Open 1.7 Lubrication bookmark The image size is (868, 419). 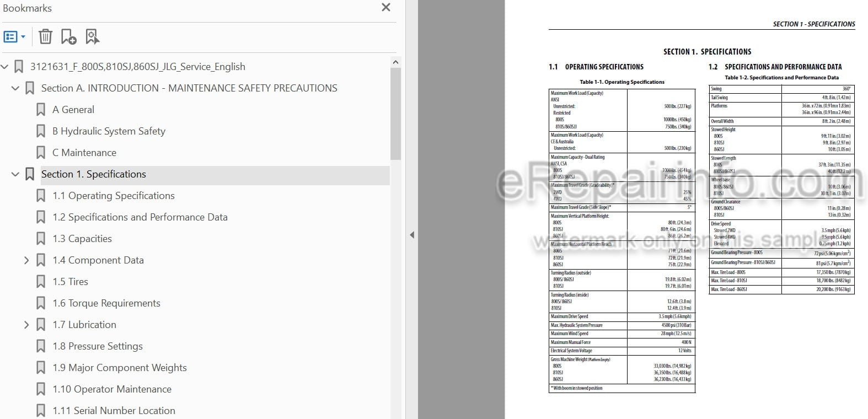tap(84, 325)
